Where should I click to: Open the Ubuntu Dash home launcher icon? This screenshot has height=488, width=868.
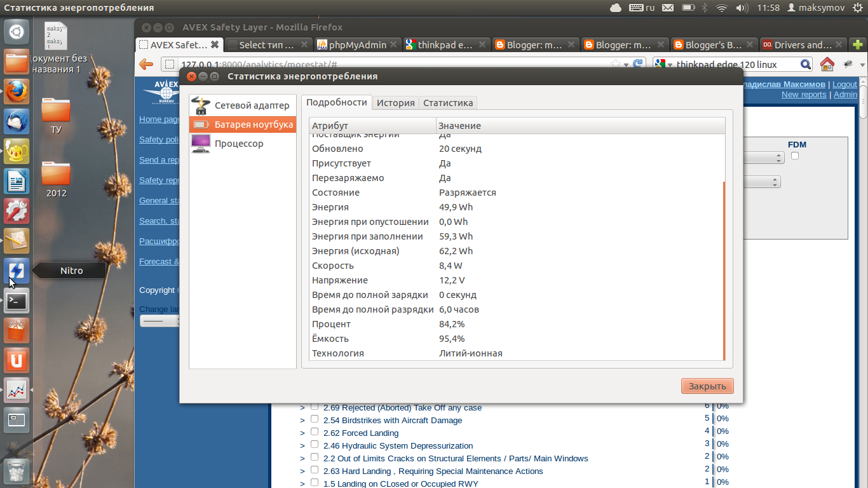[17, 32]
